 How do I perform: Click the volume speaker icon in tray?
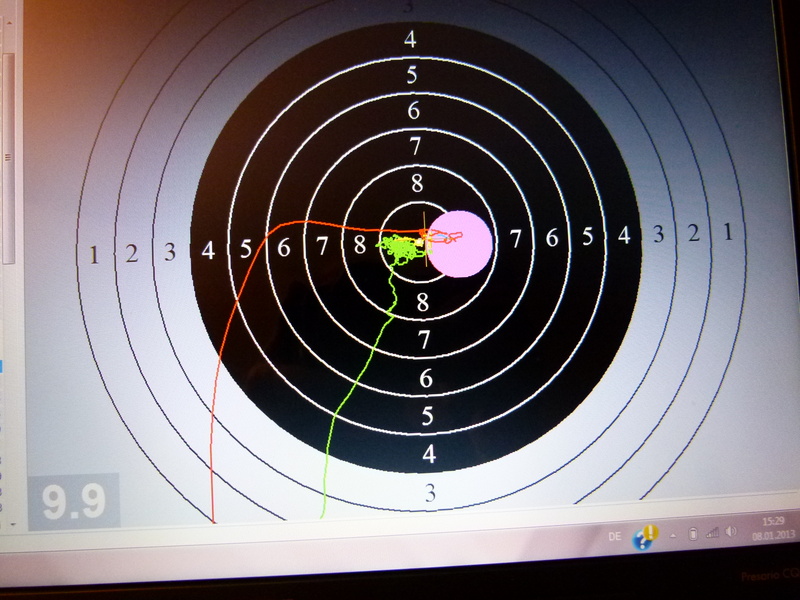tap(730, 532)
